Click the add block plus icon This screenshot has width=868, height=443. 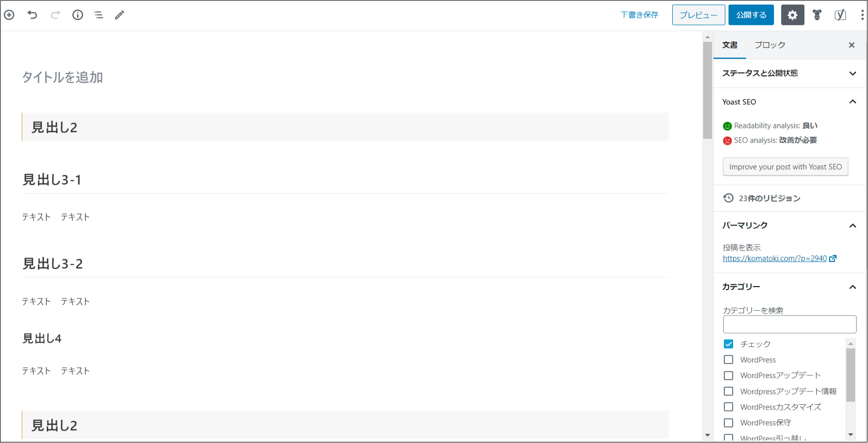tap(9, 15)
